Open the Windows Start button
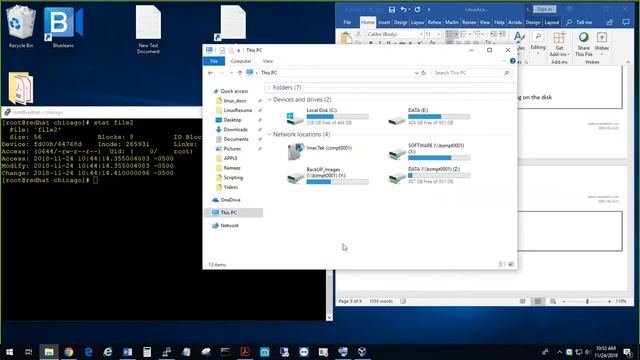The height and width of the screenshot is (360, 640). [x=9, y=352]
